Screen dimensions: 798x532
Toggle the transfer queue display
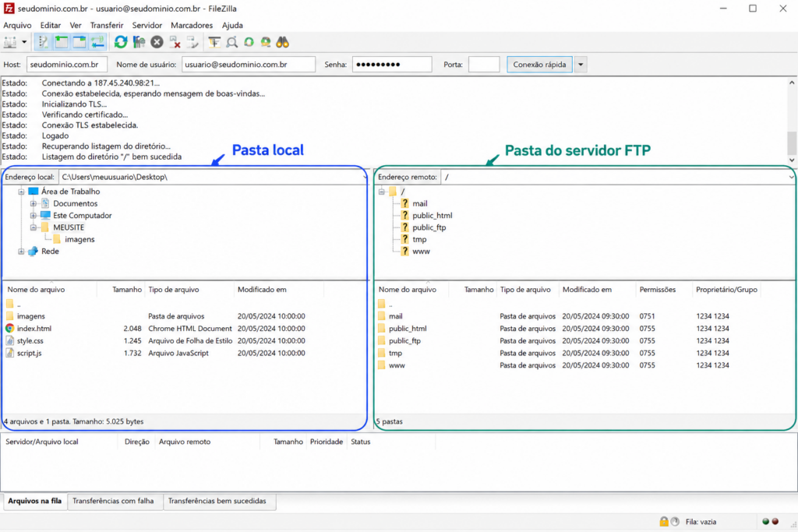point(97,43)
